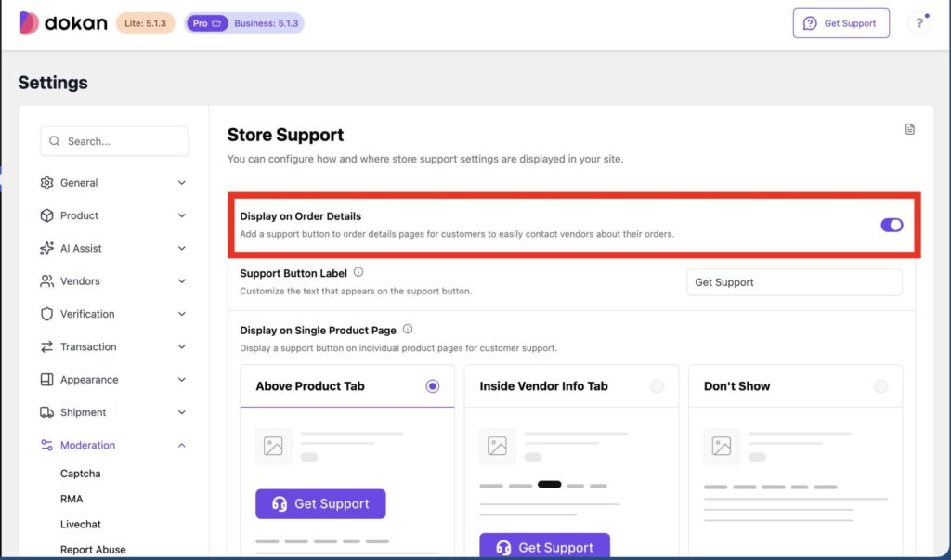Click the Verification menu label

click(x=87, y=314)
